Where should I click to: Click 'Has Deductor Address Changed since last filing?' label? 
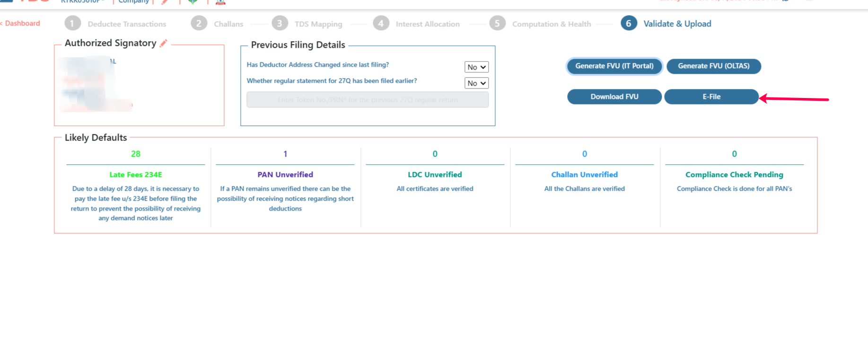point(317,65)
